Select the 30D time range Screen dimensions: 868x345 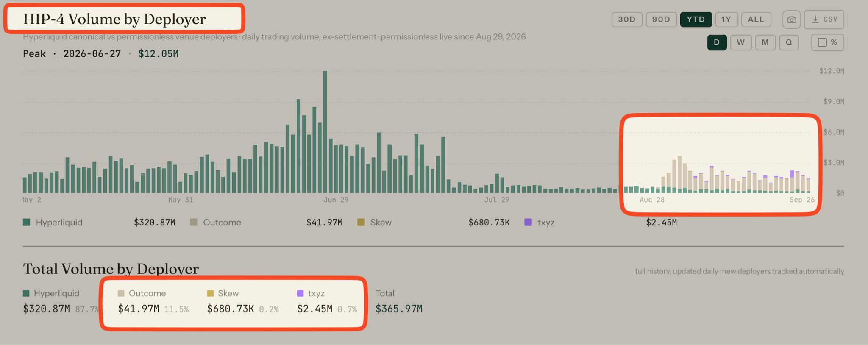[x=627, y=19]
